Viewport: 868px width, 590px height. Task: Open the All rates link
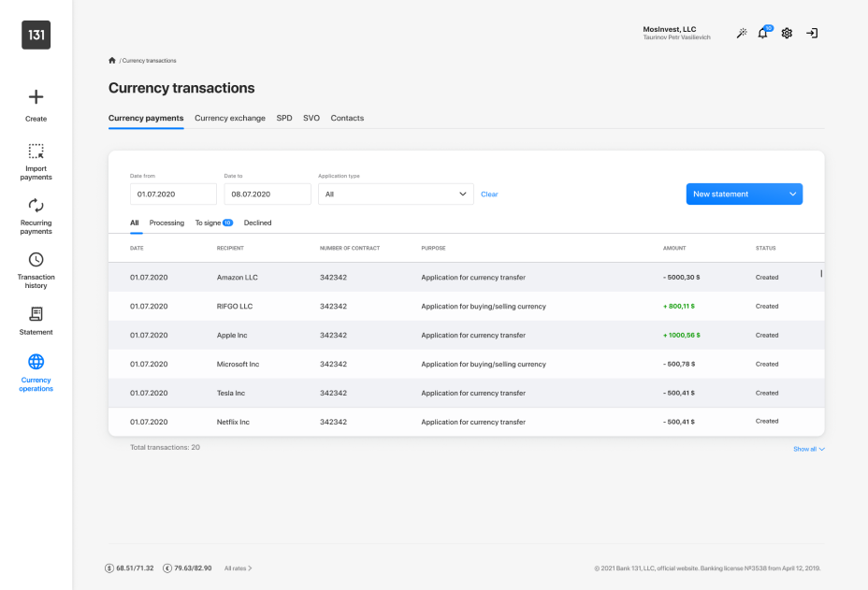[x=238, y=568]
